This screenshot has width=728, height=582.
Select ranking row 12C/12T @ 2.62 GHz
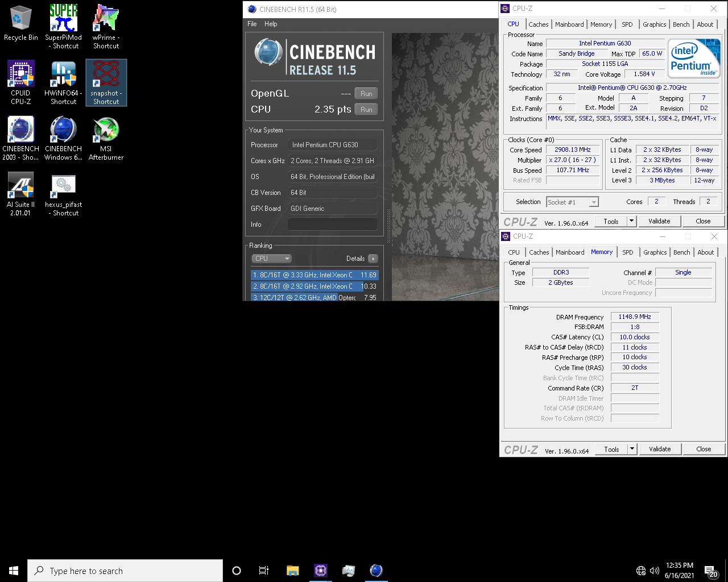pos(315,297)
